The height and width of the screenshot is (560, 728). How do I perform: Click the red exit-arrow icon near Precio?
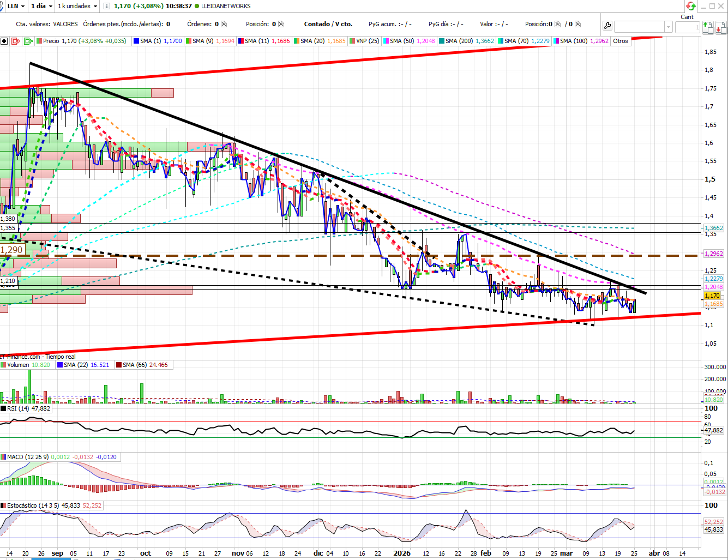(16, 41)
